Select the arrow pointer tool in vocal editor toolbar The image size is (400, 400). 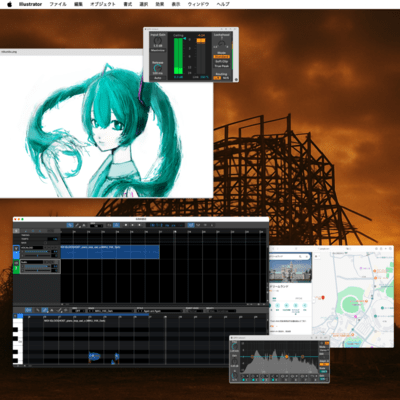69,225
